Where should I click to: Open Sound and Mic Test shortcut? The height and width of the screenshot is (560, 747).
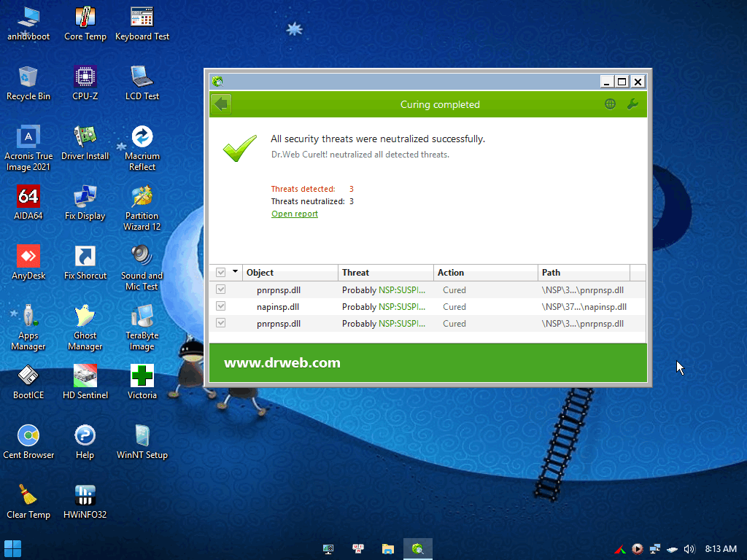click(142, 268)
